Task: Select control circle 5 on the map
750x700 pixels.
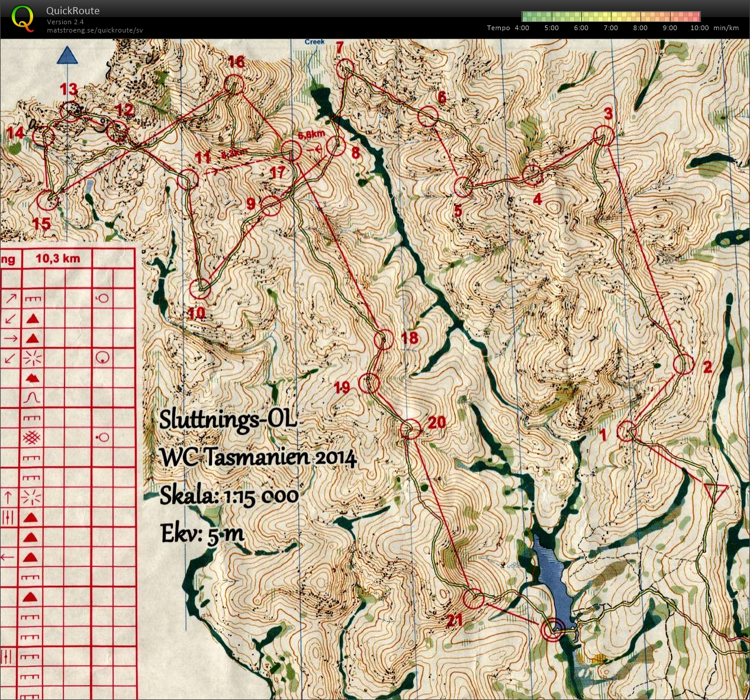Action: [463, 187]
